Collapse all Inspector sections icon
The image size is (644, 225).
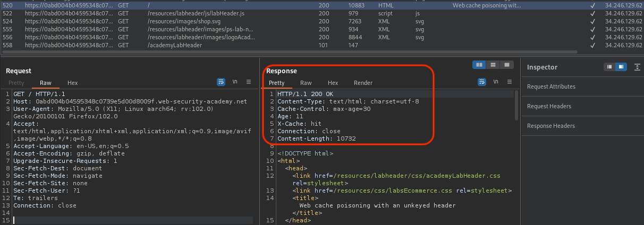[637, 67]
